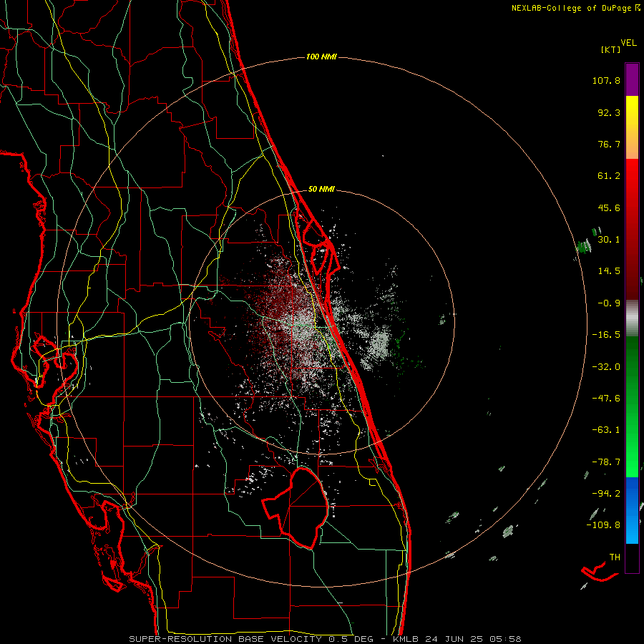This screenshot has height=644, width=644.
Task: Click the Lake Okeechobee outline on map
Action: tap(296, 508)
